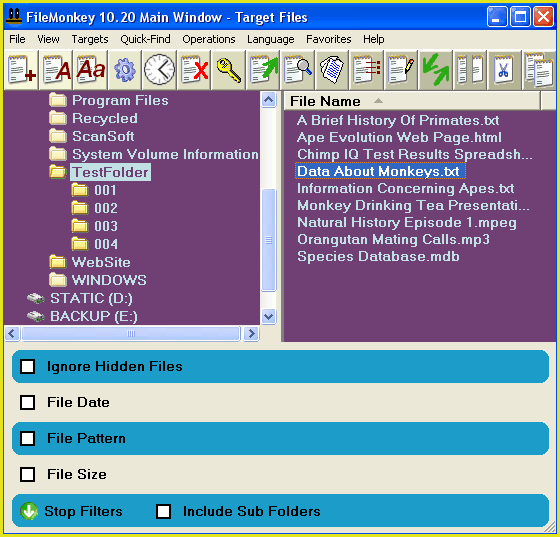
Task: Click the uppercase Aa change case icon
Action: click(x=91, y=70)
